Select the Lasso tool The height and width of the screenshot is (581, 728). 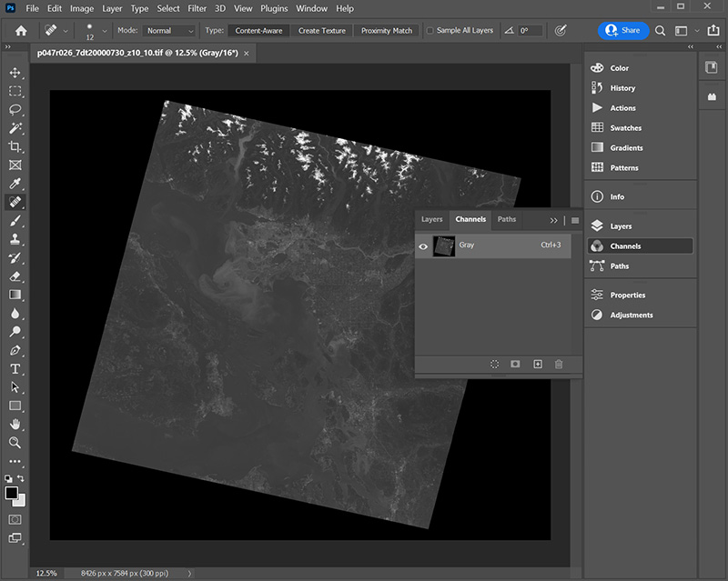(x=15, y=109)
